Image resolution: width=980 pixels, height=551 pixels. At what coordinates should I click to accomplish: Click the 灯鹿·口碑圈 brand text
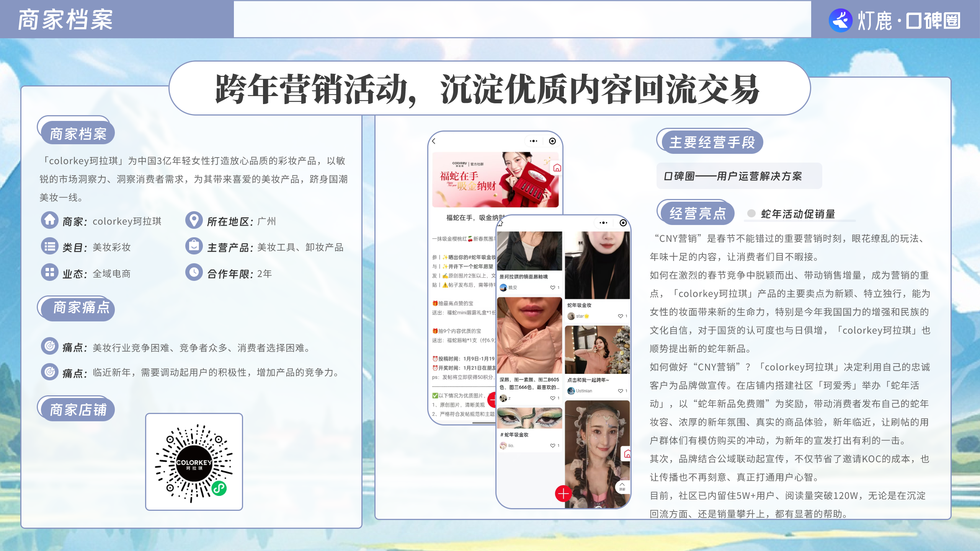(x=909, y=21)
